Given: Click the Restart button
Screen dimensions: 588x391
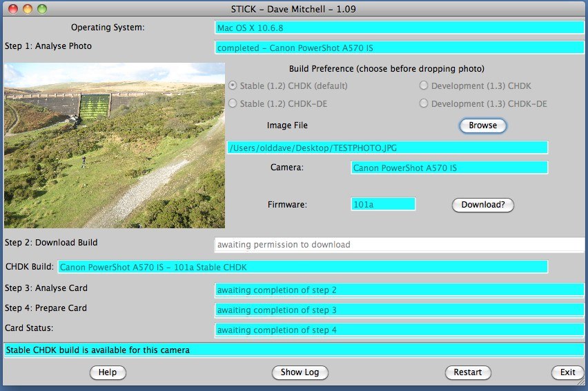Looking at the screenshot, I should coord(468,372).
